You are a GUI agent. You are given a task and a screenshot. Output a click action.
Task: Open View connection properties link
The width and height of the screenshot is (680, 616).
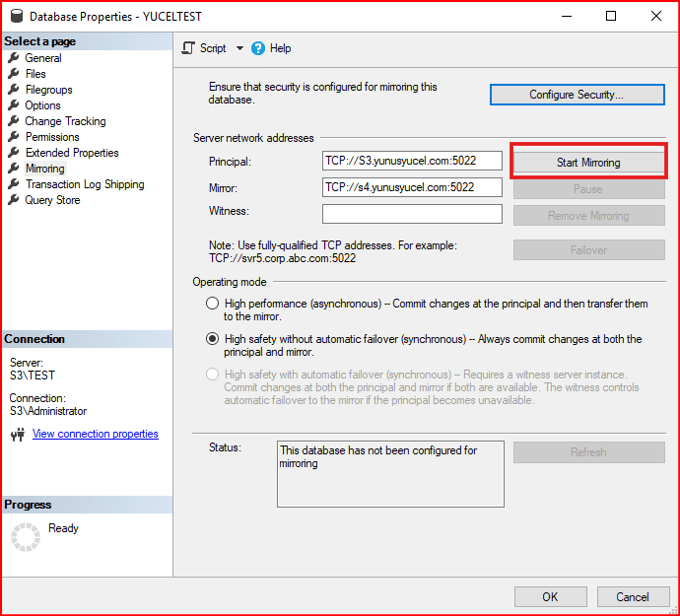pos(95,434)
